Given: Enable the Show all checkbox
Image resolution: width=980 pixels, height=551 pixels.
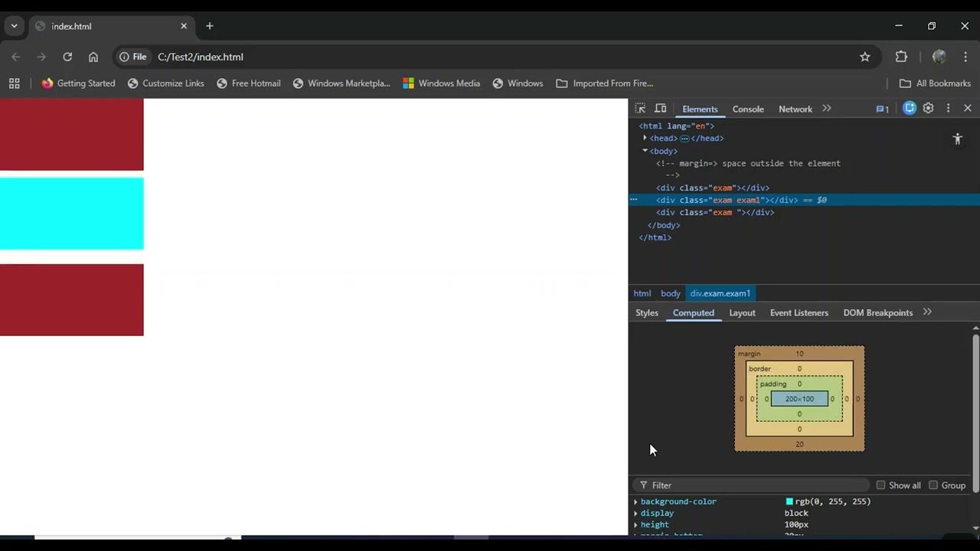Looking at the screenshot, I should pyautogui.click(x=880, y=485).
